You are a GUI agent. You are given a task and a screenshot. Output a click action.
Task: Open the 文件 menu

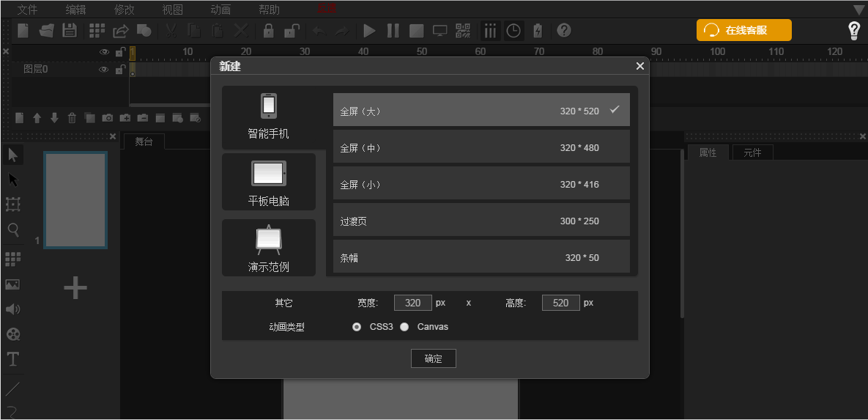click(27, 10)
